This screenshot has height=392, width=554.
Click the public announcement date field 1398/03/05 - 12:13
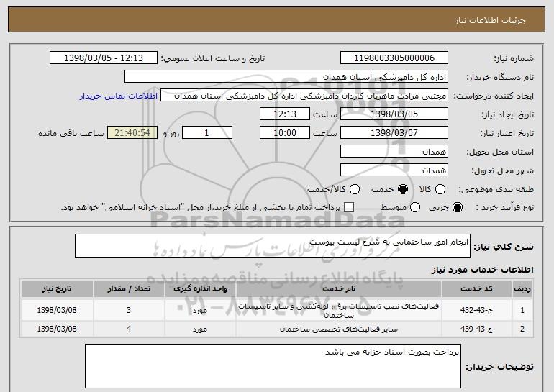click(104, 58)
